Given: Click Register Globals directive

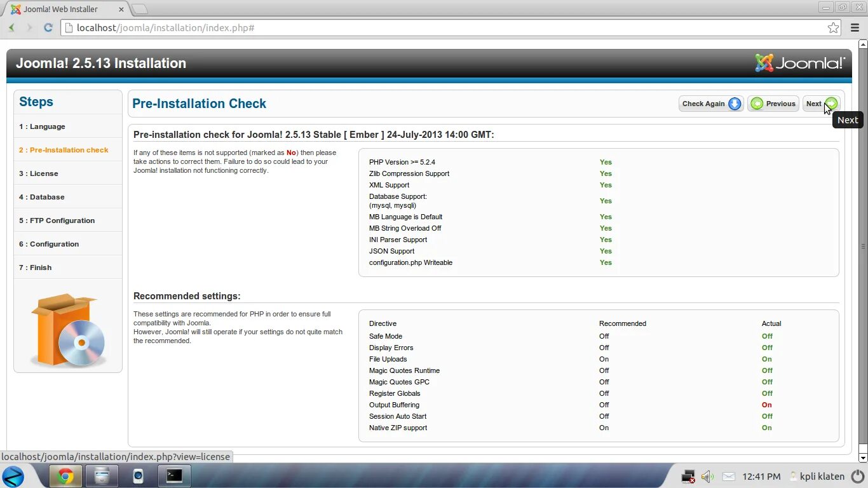Looking at the screenshot, I should (395, 393).
